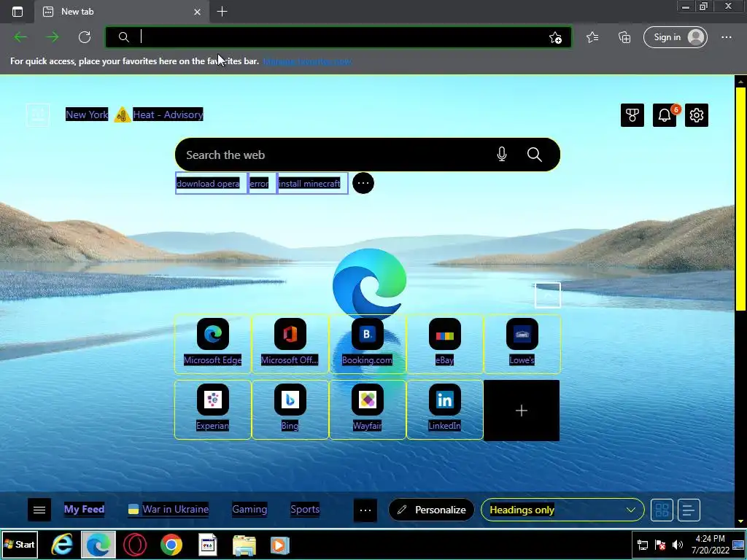Launch Google Chrome from taskbar
This screenshot has width=747, height=560.
(171, 545)
